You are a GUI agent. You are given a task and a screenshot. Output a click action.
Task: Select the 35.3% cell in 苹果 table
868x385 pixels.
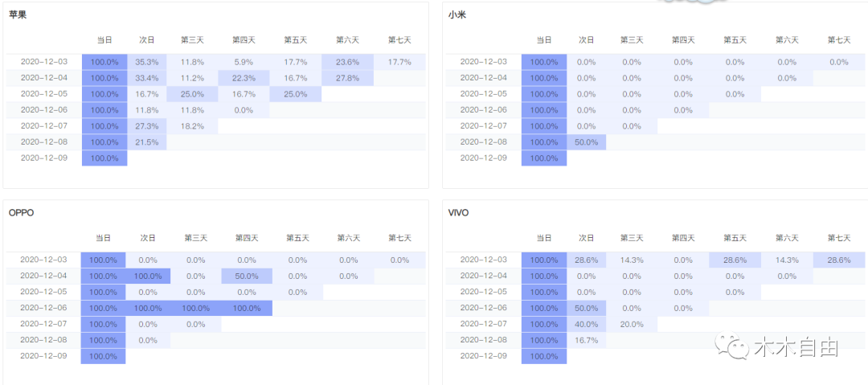(x=147, y=62)
